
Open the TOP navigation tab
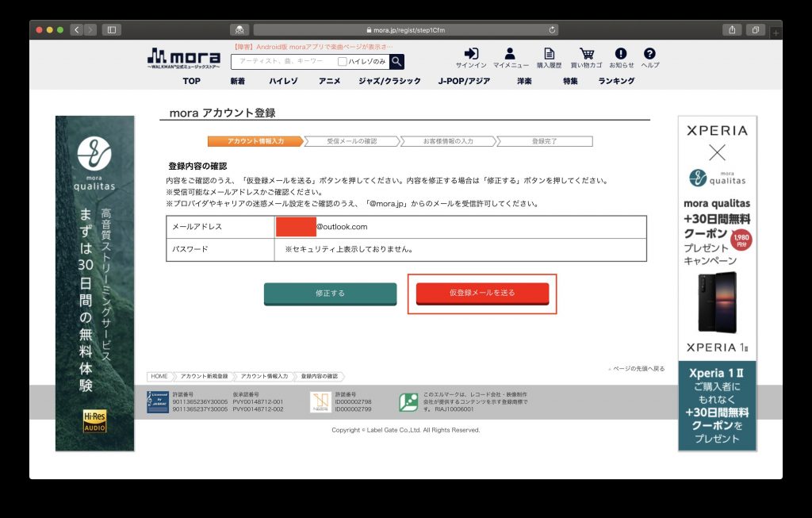[x=192, y=82]
